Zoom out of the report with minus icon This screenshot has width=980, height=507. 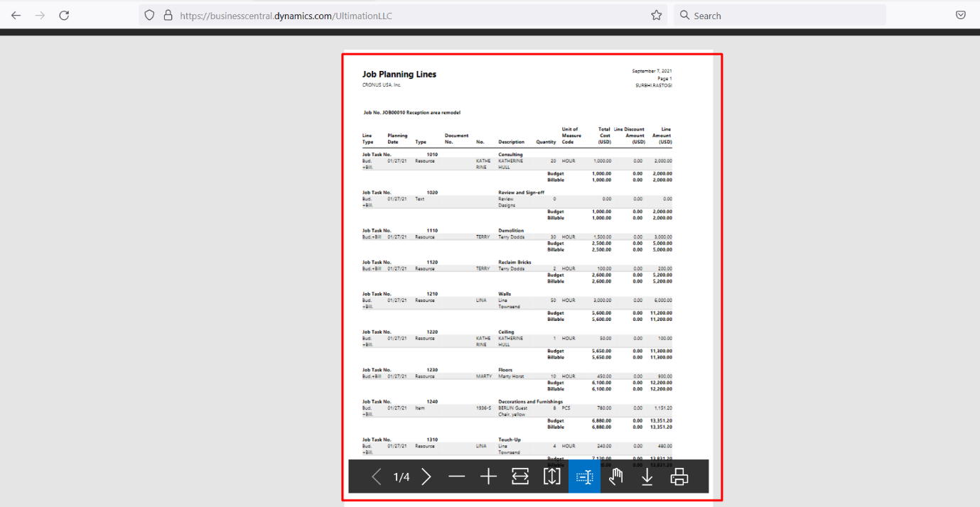pos(457,476)
